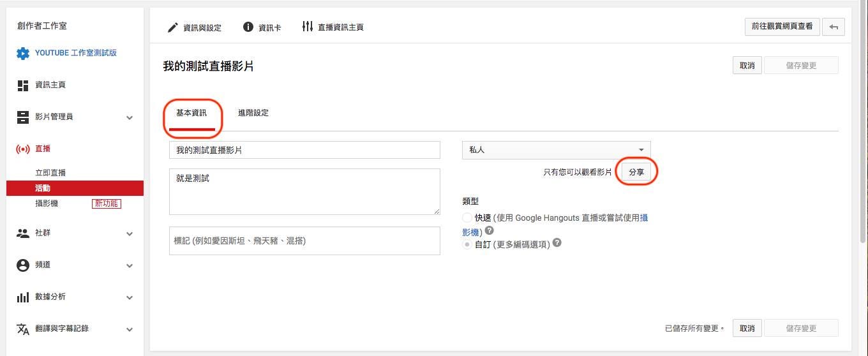The image size is (868, 356).
Task: Open 資訊與設定 in the top bar
Action: [x=194, y=27]
